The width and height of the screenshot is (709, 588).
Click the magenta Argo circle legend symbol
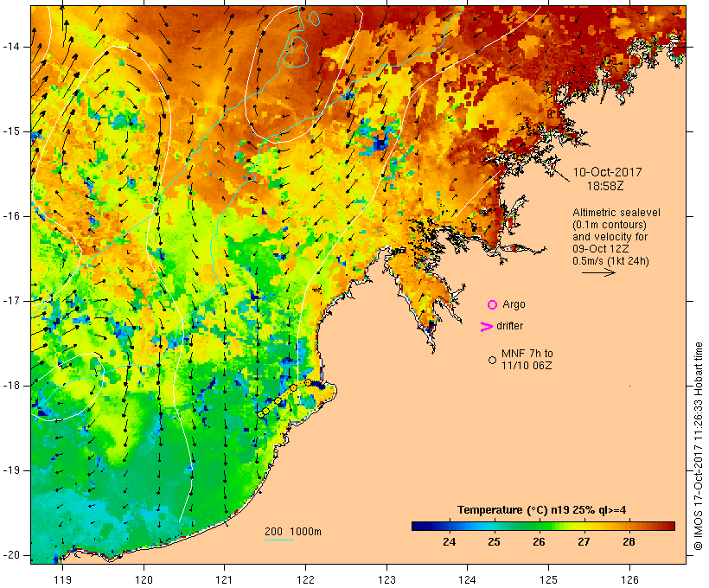pyautogui.click(x=493, y=305)
